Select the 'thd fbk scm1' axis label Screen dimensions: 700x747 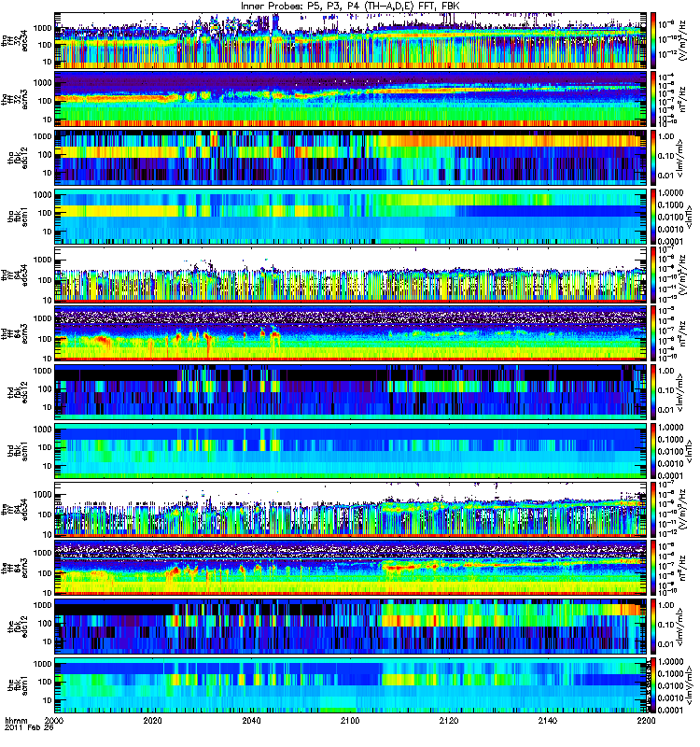(x=19, y=451)
